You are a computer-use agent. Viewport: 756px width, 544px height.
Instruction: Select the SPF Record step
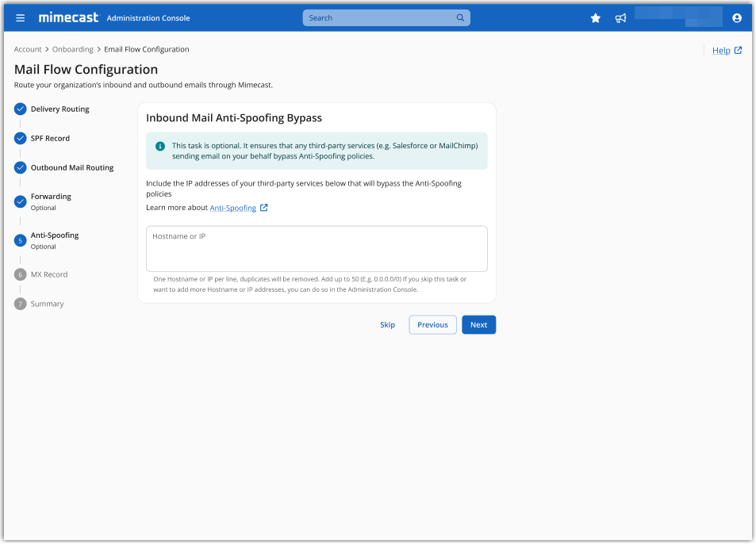point(50,139)
